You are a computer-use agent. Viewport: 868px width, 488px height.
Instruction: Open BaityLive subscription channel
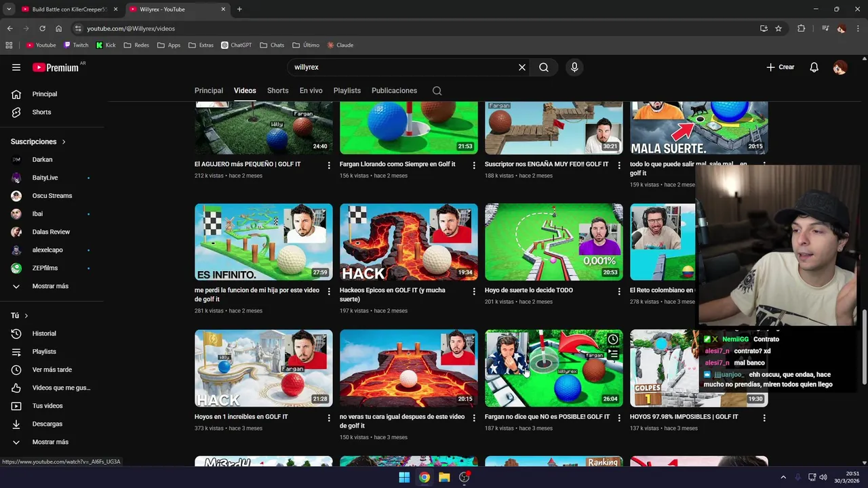point(45,178)
